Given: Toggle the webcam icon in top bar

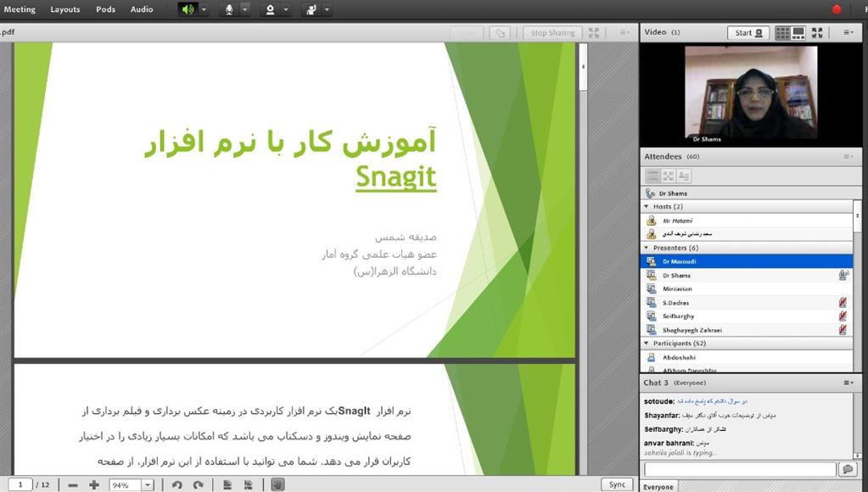Looking at the screenshot, I should [270, 9].
